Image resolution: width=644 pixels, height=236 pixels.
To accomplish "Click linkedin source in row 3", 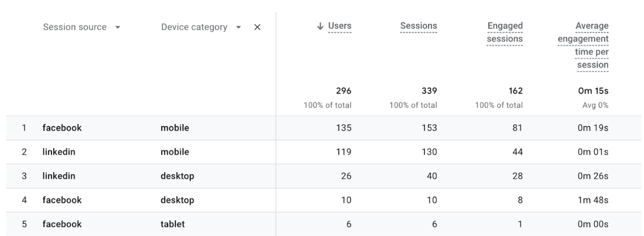I will [x=59, y=176].
